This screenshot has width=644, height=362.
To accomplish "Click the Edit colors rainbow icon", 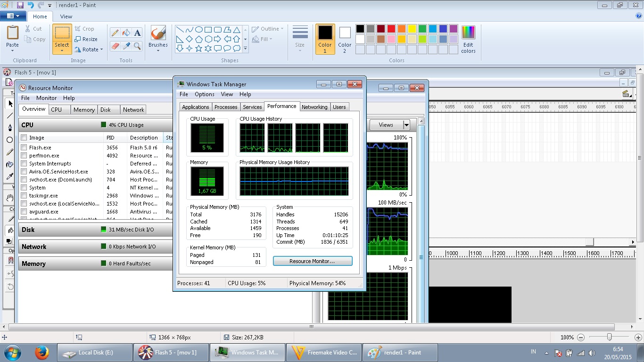I will coord(468,33).
